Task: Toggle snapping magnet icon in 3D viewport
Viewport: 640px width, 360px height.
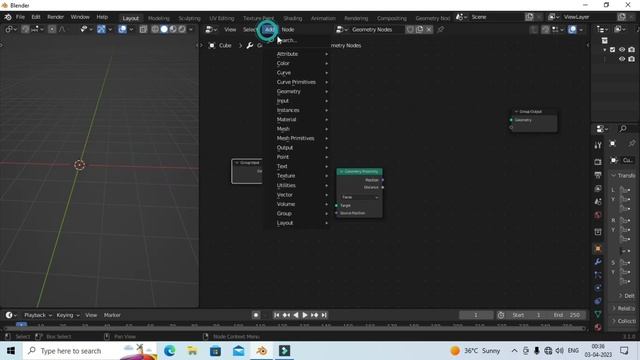Action: point(25,29)
